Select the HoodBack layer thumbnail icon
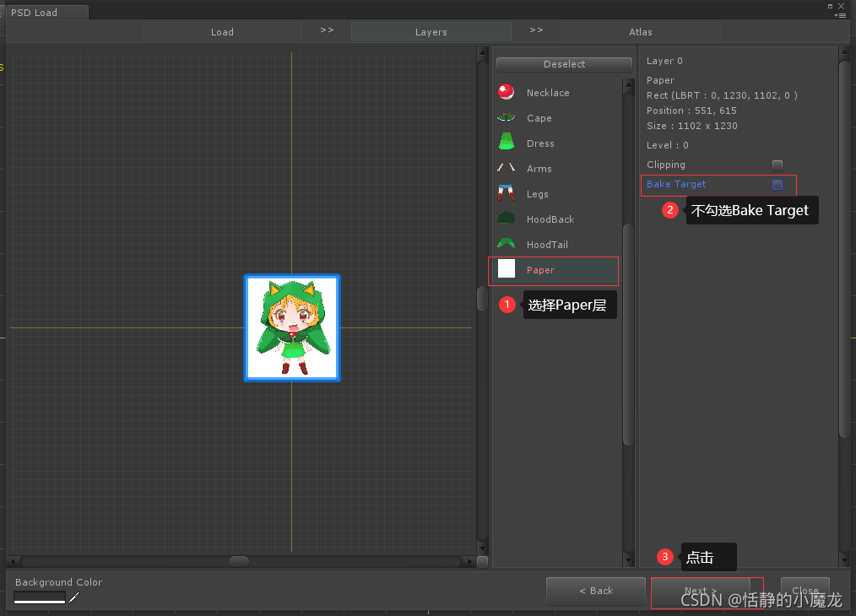The image size is (856, 616). (x=506, y=219)
